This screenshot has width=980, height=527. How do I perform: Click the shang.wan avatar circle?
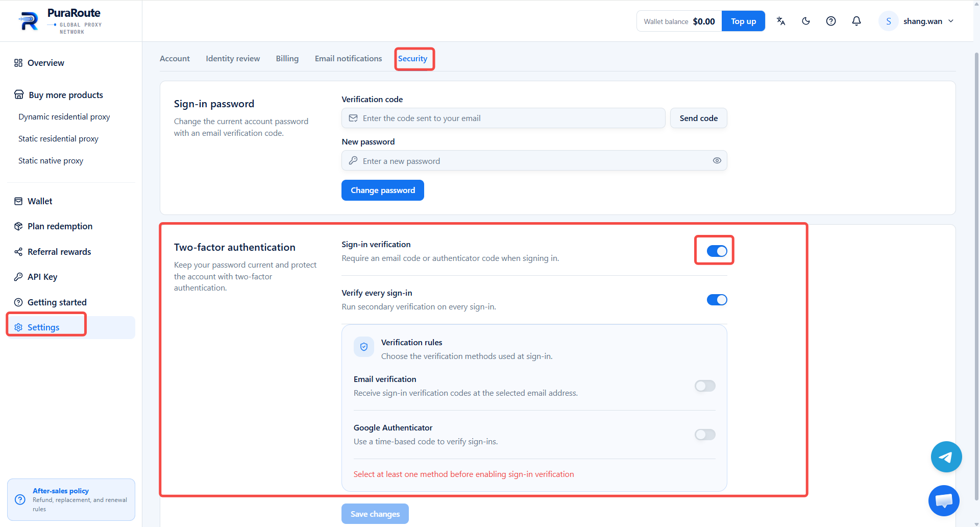[x=889, y=21]
